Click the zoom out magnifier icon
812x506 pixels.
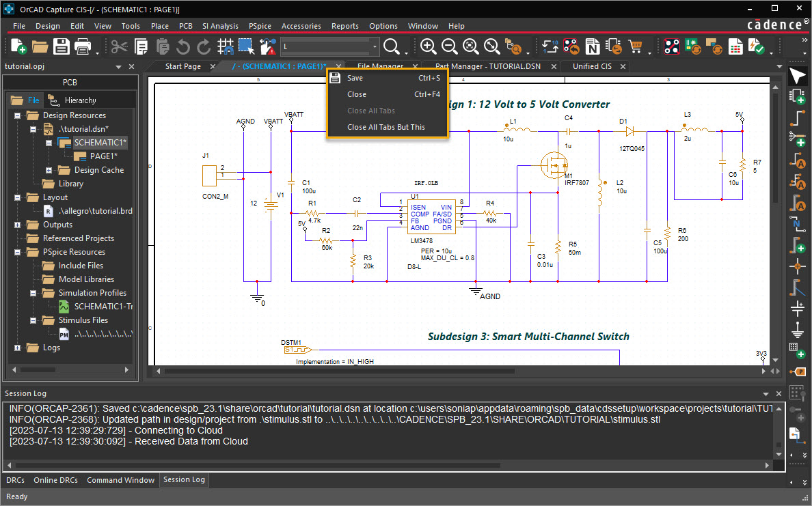tap(449, 46)
